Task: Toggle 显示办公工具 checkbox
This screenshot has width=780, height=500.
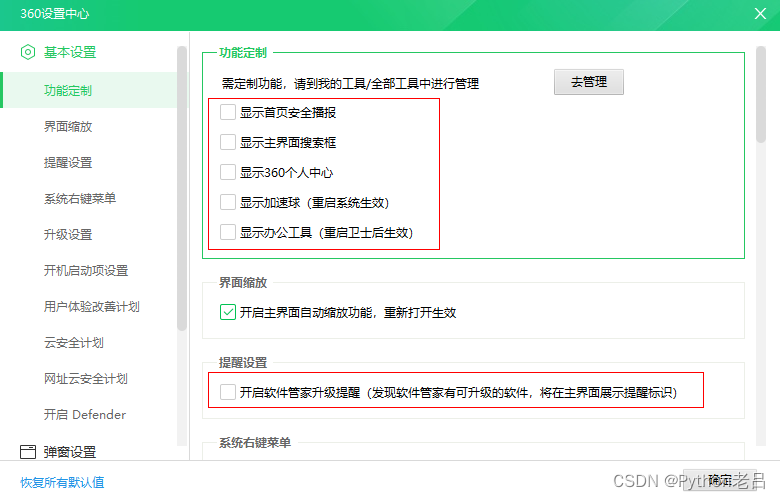Action: (x=228, y=232)
